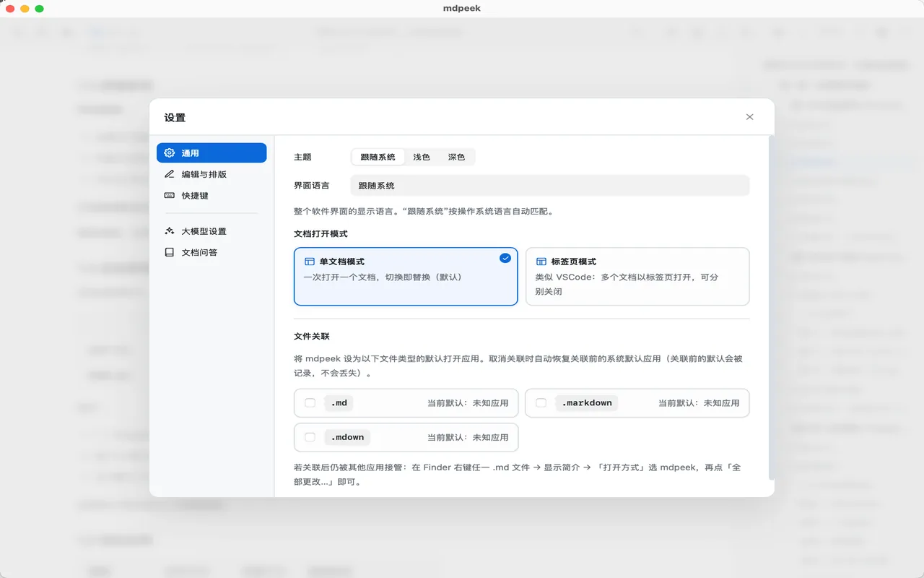Click 当前默认：未知应用 in the .markdown row
This screenshot has height=578, width=924.
(x=699, y=403)
